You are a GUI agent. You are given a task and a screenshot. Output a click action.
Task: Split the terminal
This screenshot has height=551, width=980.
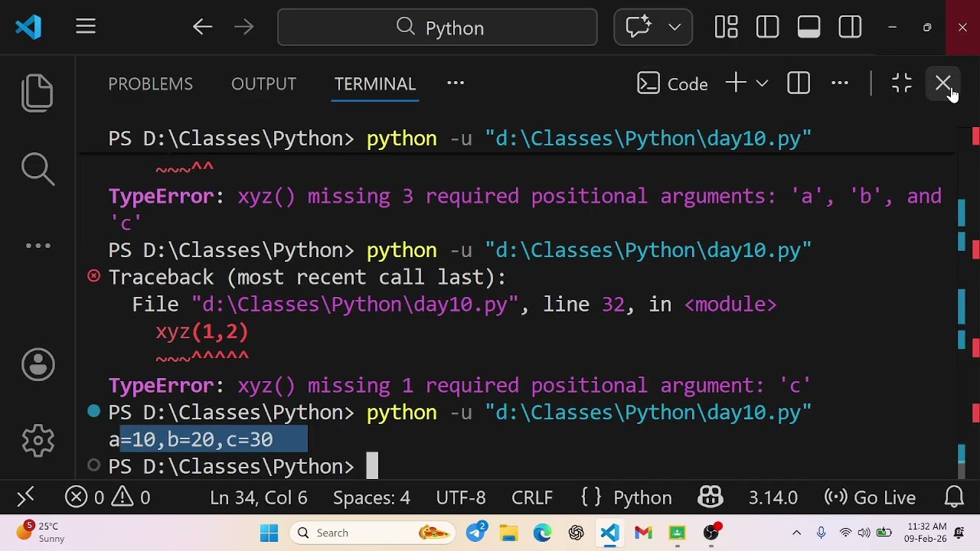point(799,83)
